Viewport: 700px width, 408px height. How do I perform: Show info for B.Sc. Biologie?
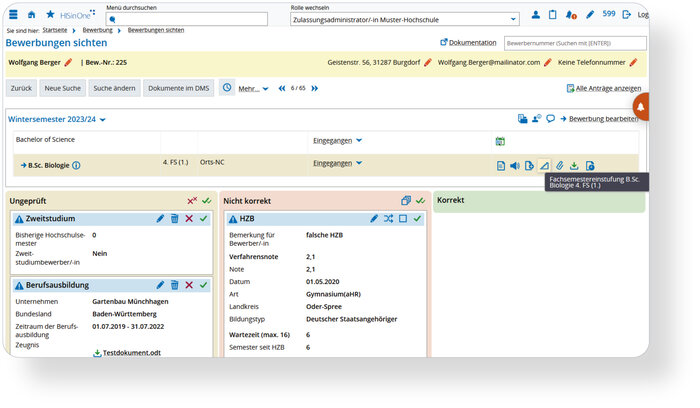tap(76, 166)
